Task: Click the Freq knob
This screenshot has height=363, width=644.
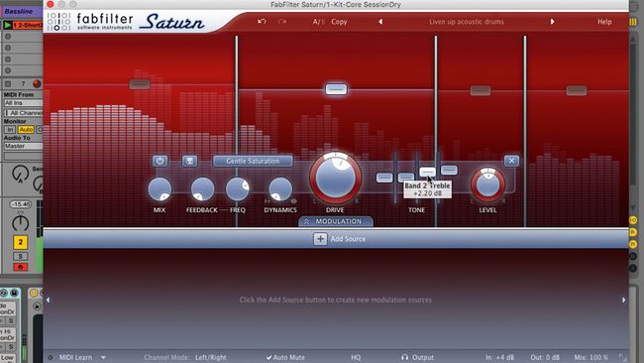Action: coord(238,189)
